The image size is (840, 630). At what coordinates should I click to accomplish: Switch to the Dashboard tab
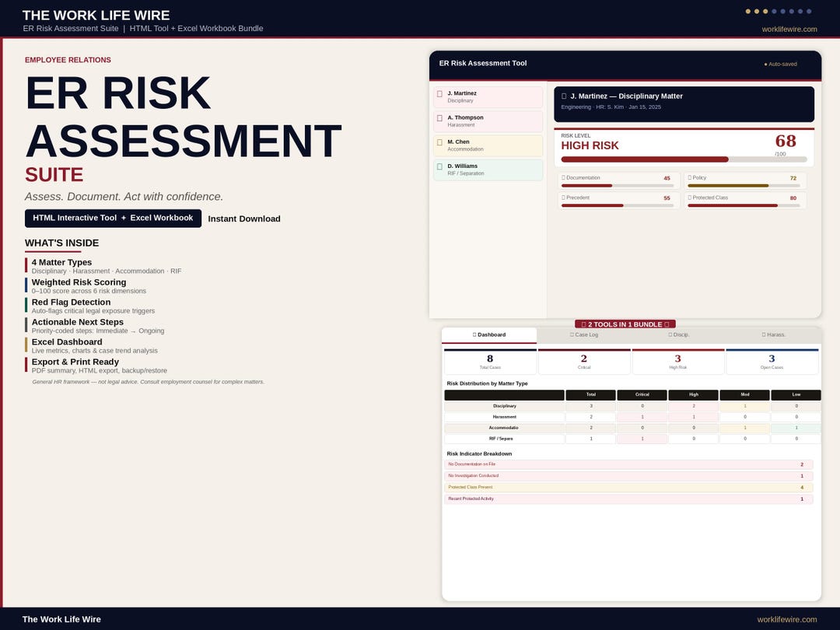pyautogui.click(x=489, y=334)
